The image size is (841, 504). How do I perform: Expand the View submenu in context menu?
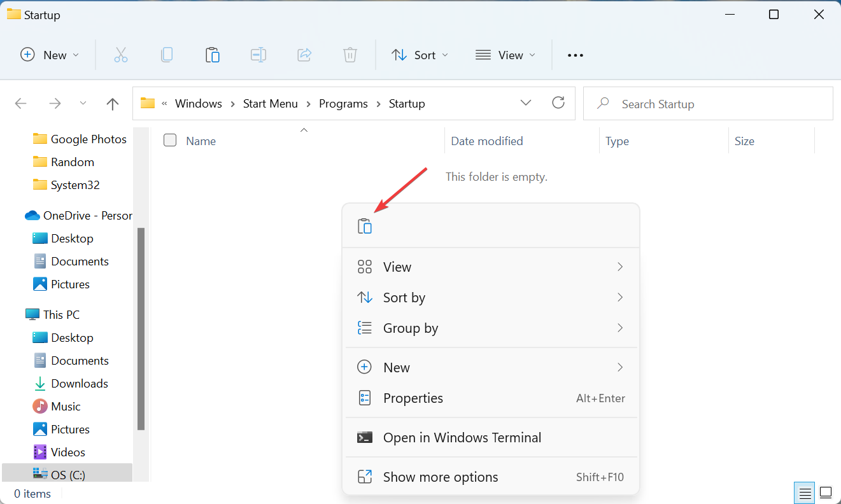click(x=491, y=267)
